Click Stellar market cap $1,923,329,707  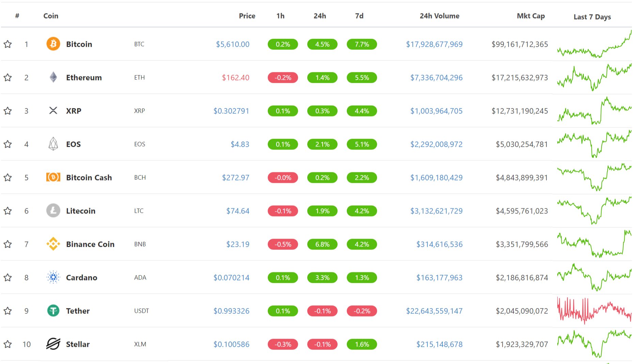tap(522, 344)
